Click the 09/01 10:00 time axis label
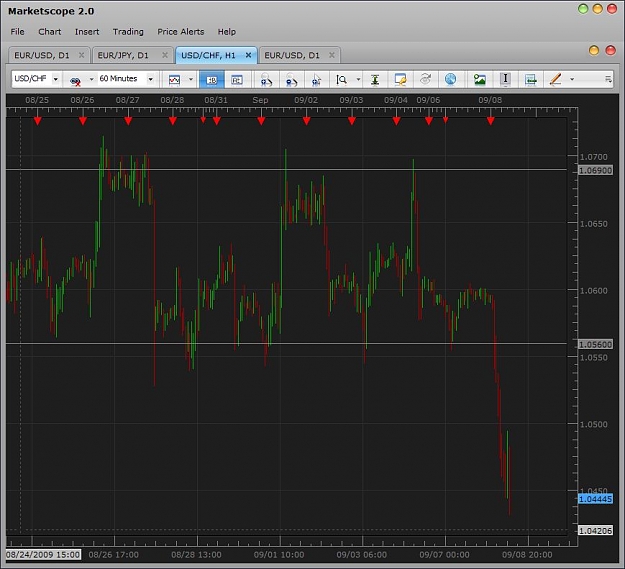Screen dimensions: 625x569 (279, 555)
